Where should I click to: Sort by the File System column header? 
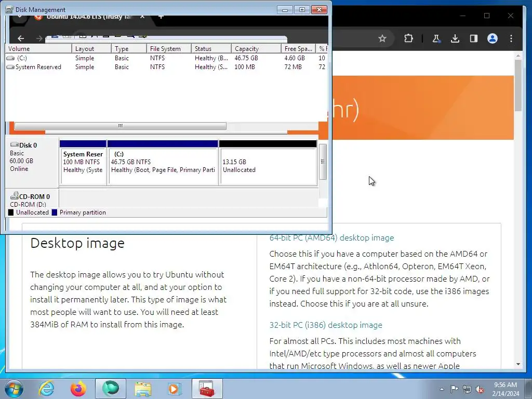[x=169, y=48]
